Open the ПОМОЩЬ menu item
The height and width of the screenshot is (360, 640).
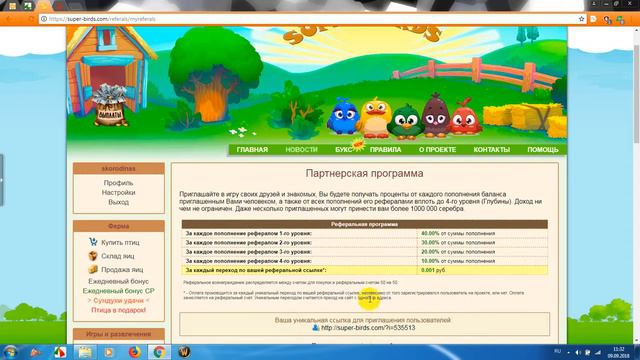click(x=542, y=150)
